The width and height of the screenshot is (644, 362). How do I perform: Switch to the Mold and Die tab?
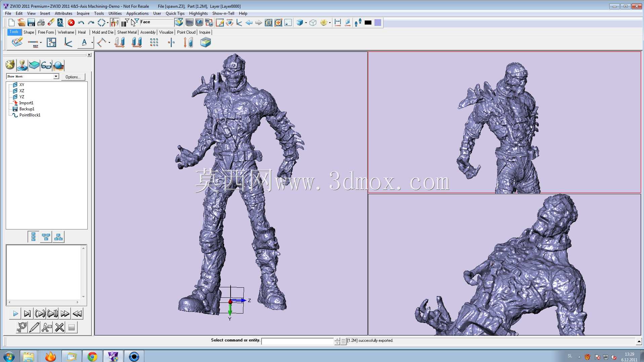(x=103, y=32)
